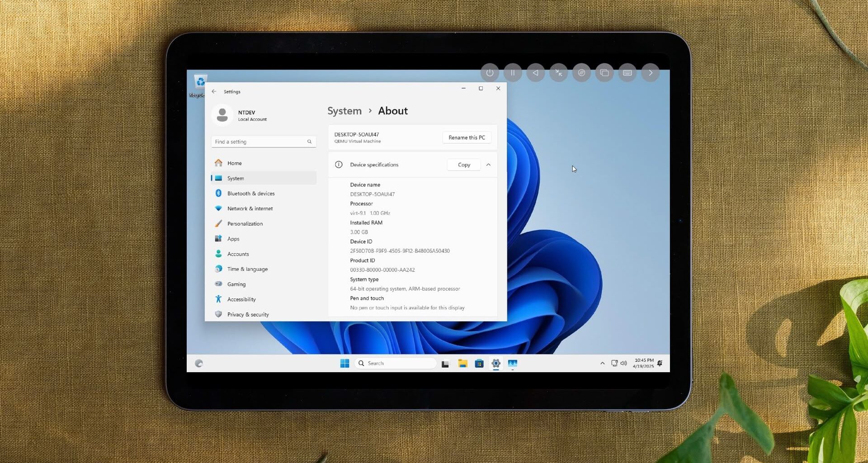Open Privacy & security settings
Screen dimensions: 868x463
tap(264, 315)
